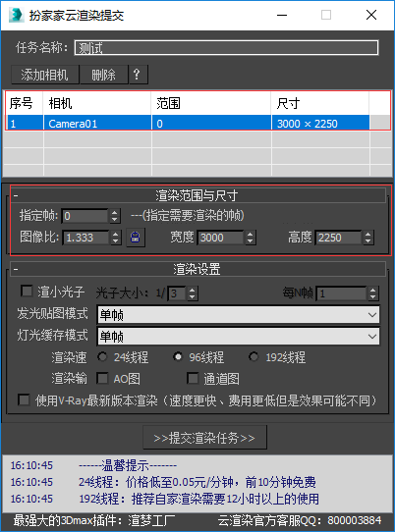Increase the 指定帧 spinner value
Screen dimensions: 395x532
(115, 213)
